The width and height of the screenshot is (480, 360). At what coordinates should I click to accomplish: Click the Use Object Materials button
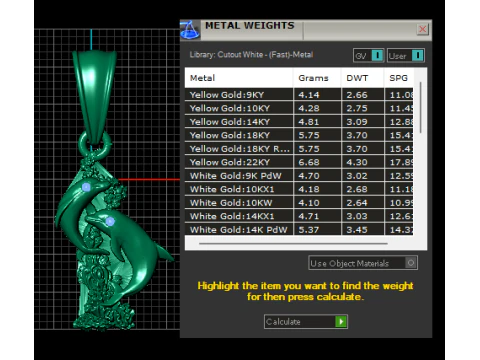(x=363, y=263)
